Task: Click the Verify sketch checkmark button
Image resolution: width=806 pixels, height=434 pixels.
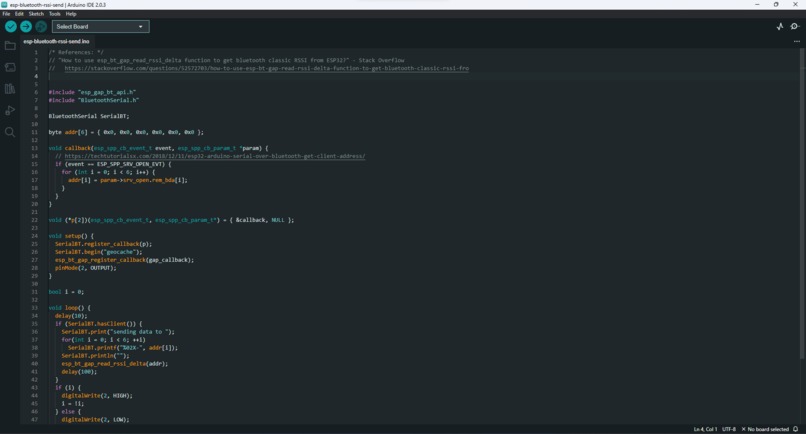Action: (x=11, y=26)
